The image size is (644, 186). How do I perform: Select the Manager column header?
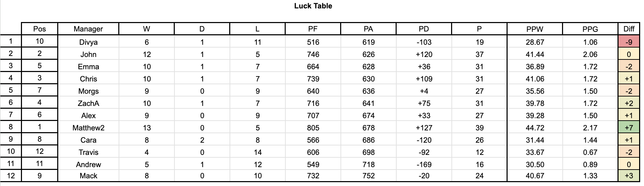pos(88,29)
